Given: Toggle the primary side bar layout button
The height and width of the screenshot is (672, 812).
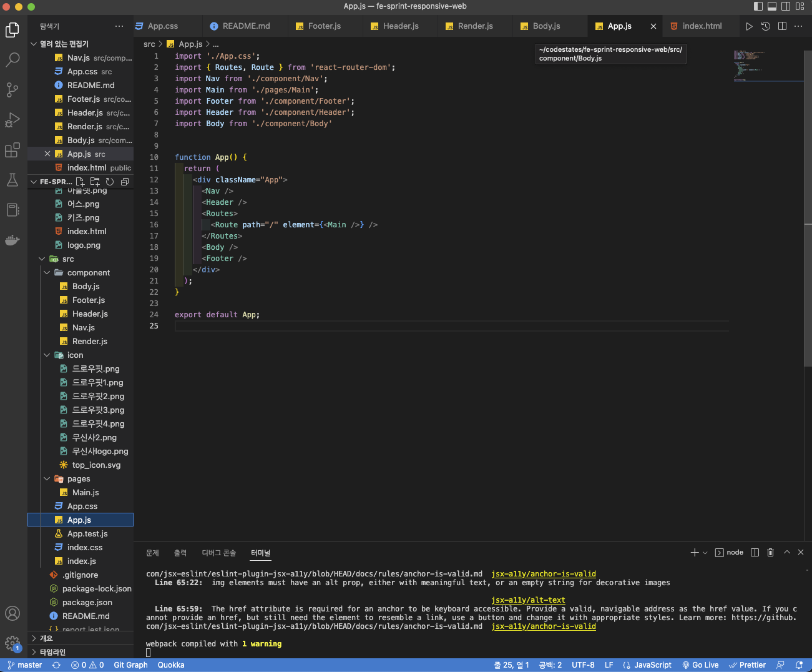Looking at the screenshot, I should click(758, 6).
